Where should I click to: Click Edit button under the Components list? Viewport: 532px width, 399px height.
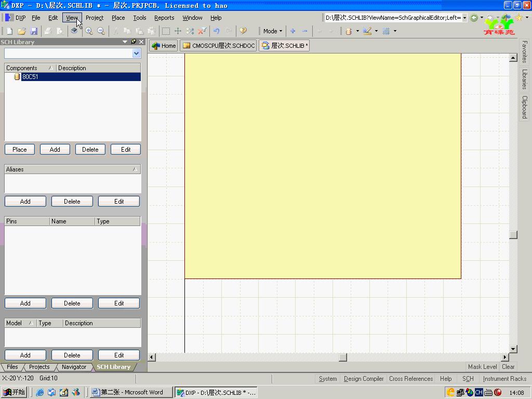point(126,150)
